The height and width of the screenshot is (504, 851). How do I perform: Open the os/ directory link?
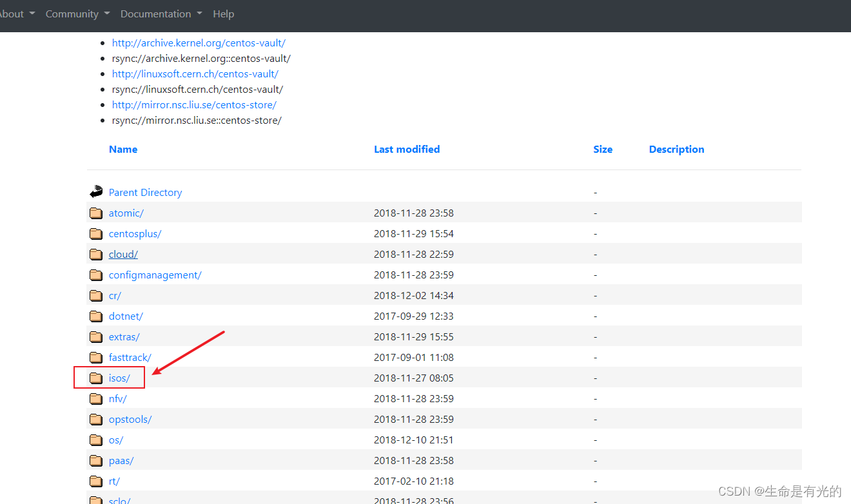[x=116, y=440]
